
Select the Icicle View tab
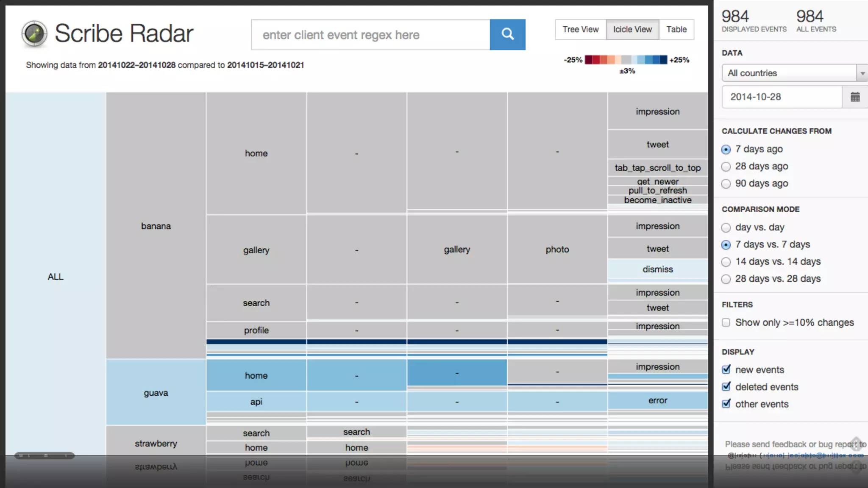click(x=632, y=29)
